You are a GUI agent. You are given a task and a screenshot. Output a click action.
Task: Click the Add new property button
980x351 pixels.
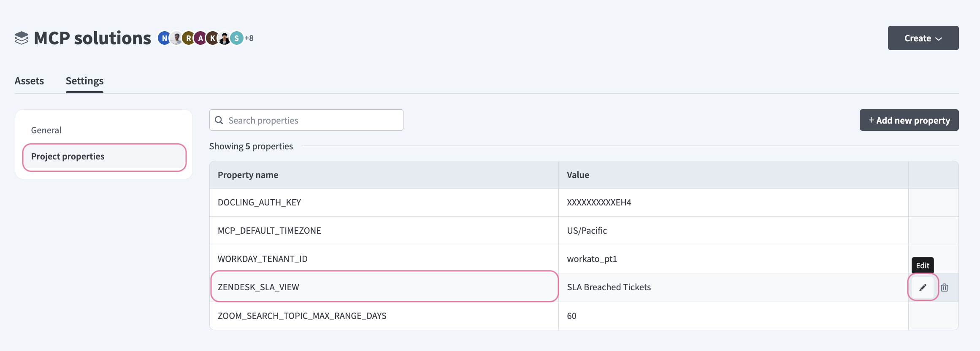[x=909, y=120]
